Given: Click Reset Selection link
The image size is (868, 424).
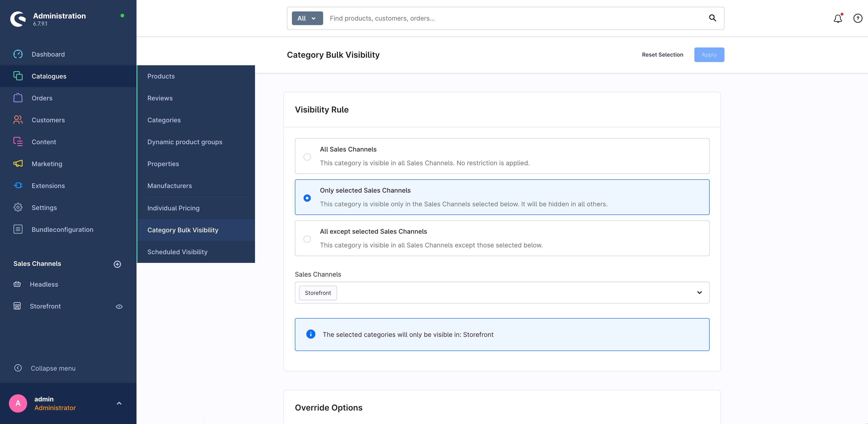Looking at the screenshot, I should click(x=662, y=55).
